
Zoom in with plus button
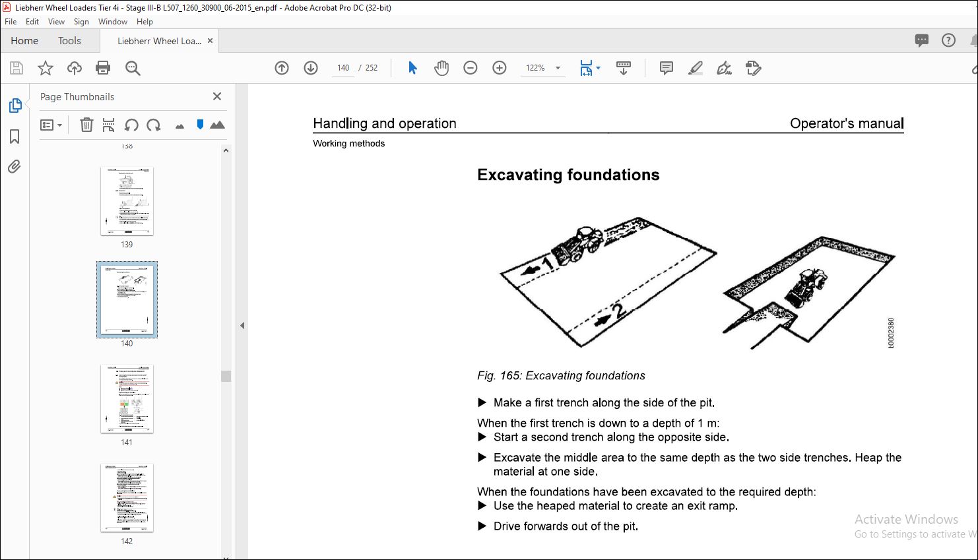pos(500,68)
